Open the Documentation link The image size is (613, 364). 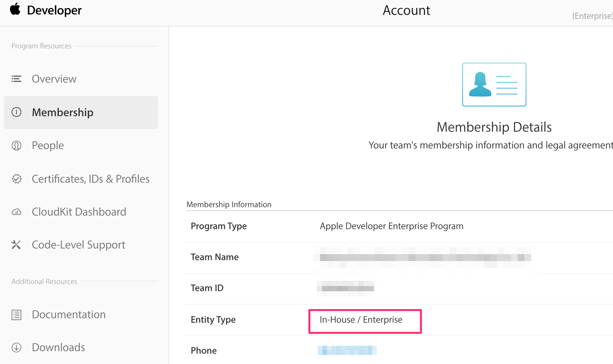(69, 314)
